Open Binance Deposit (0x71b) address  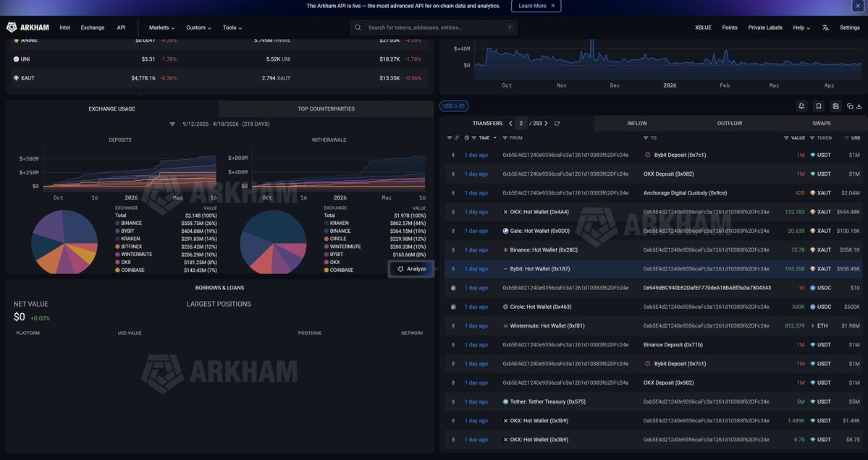coord(673,345)
